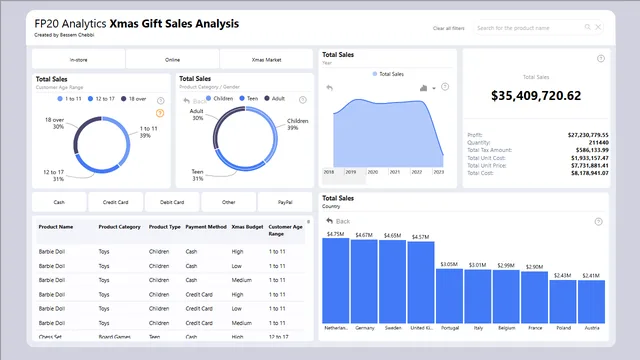Filter by Xmas Market channel

(x=266, y=60)
